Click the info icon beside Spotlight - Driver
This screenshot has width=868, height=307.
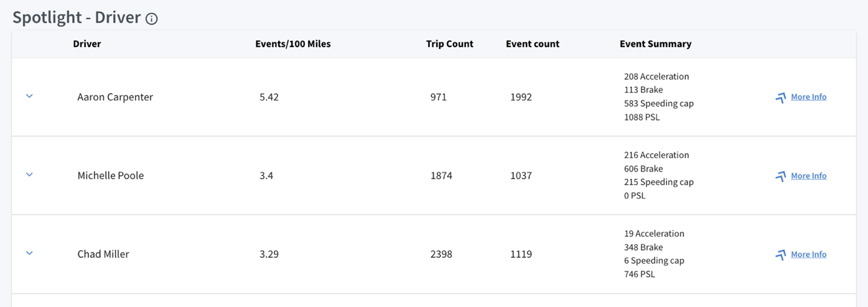click(x=151, y=19)
